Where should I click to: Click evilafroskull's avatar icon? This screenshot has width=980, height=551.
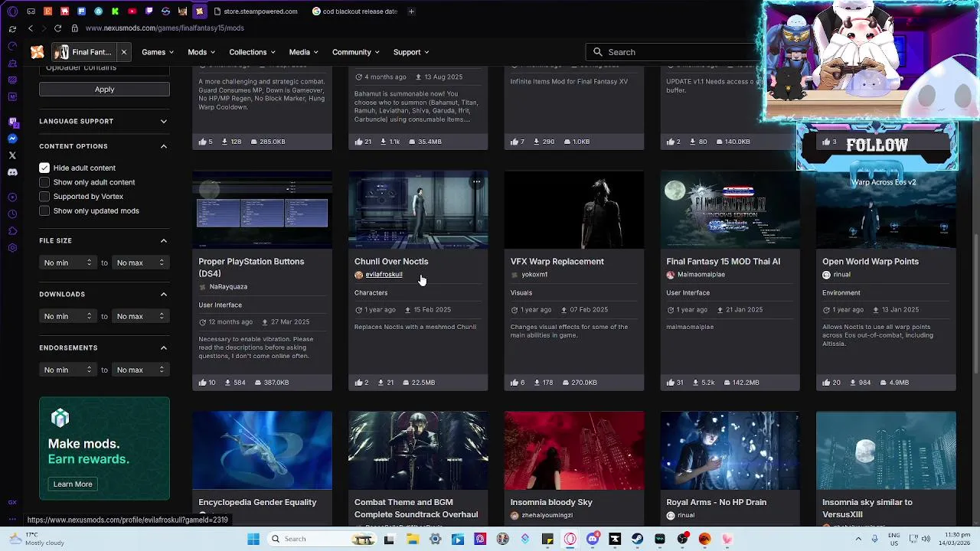click(x=358, y=275)
